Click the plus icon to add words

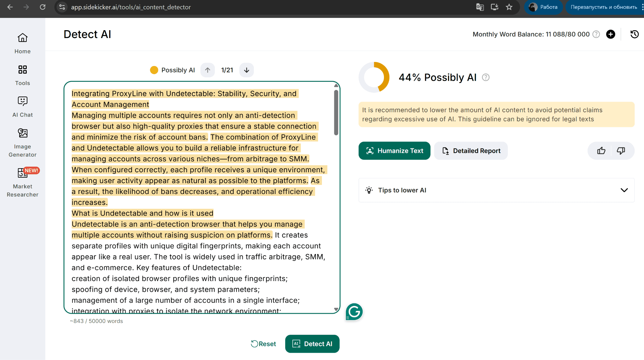point(610,34)
